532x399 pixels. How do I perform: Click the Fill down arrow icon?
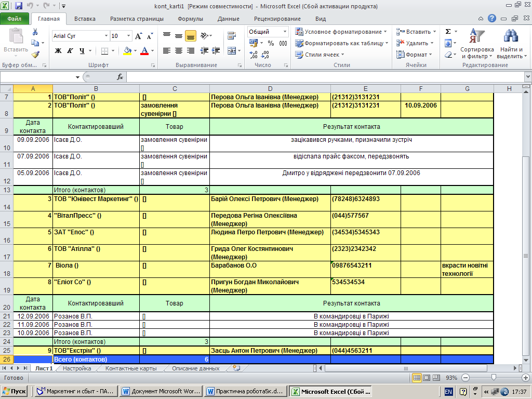448,43
